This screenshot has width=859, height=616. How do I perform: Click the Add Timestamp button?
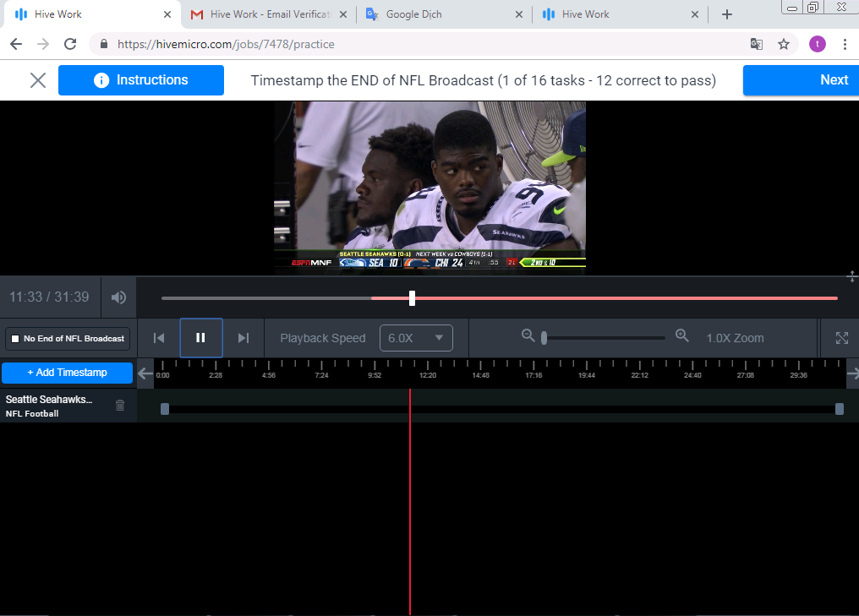click(x=67, y=373)
